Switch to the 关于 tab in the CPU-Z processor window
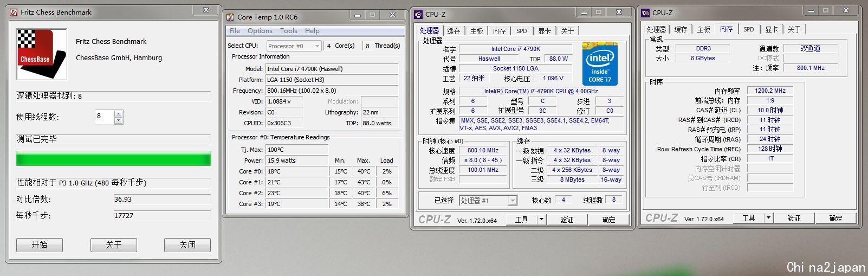Screen dimensions: 868x276 [567, 31]
